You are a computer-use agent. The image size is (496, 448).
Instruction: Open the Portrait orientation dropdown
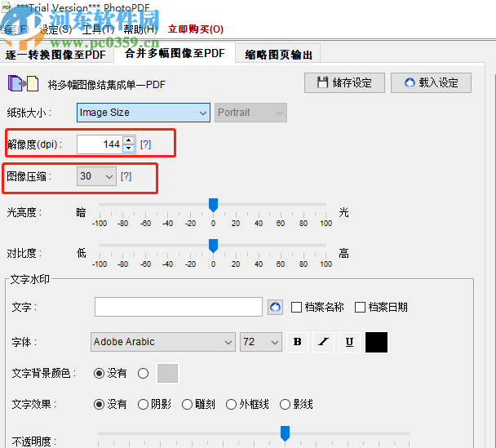250,113
